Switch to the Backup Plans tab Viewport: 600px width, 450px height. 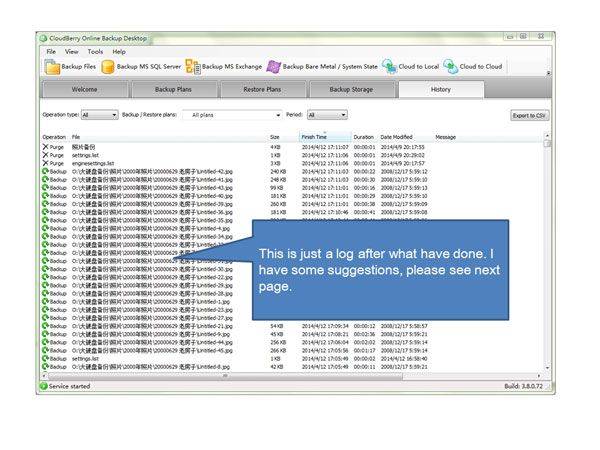173,90
